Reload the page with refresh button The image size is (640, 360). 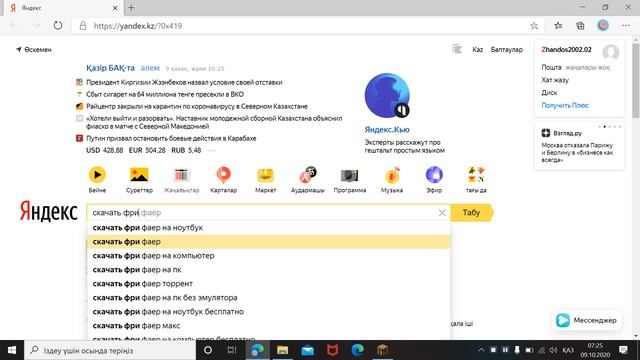click(x=58, y=26)
